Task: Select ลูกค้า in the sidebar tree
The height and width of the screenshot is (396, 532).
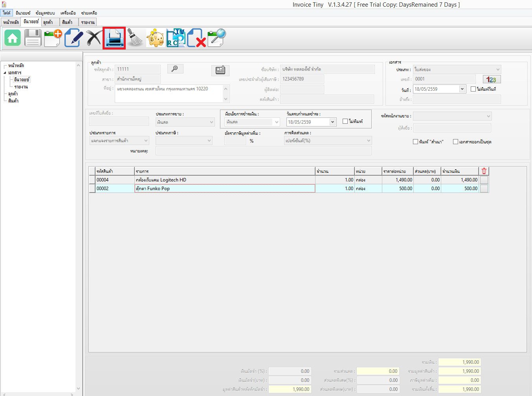Action: (x=13, y=94)
